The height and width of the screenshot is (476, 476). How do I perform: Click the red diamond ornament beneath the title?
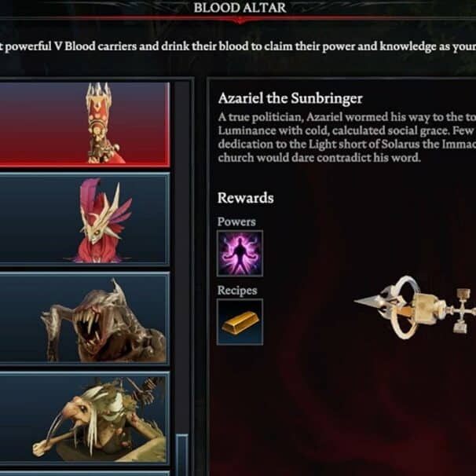click(x=240, y=20)
